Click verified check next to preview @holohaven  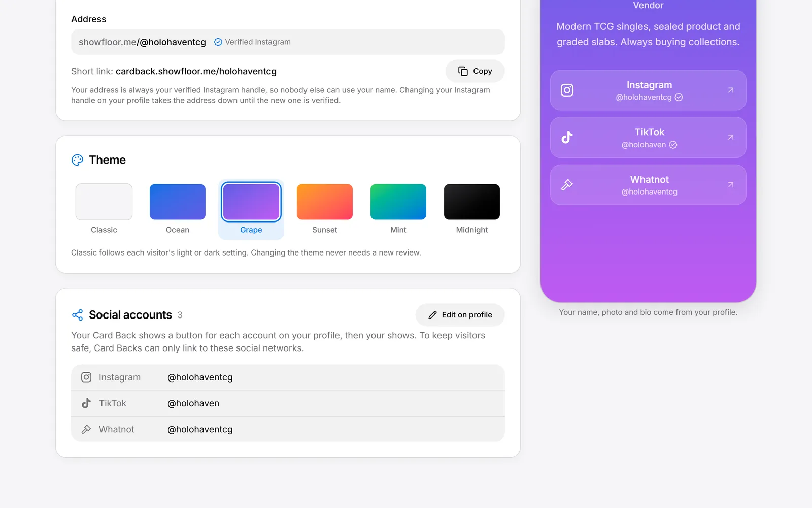(673, 145)
